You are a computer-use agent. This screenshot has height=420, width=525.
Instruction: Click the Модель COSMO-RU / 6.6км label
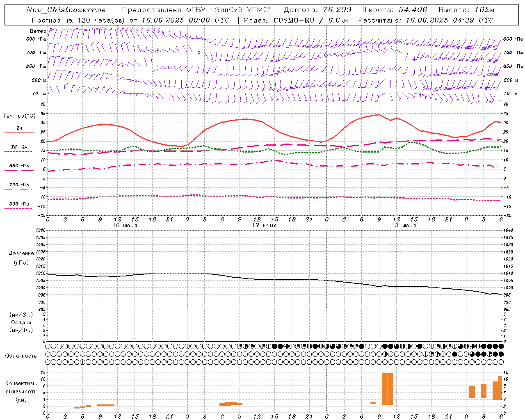[295, 20]
